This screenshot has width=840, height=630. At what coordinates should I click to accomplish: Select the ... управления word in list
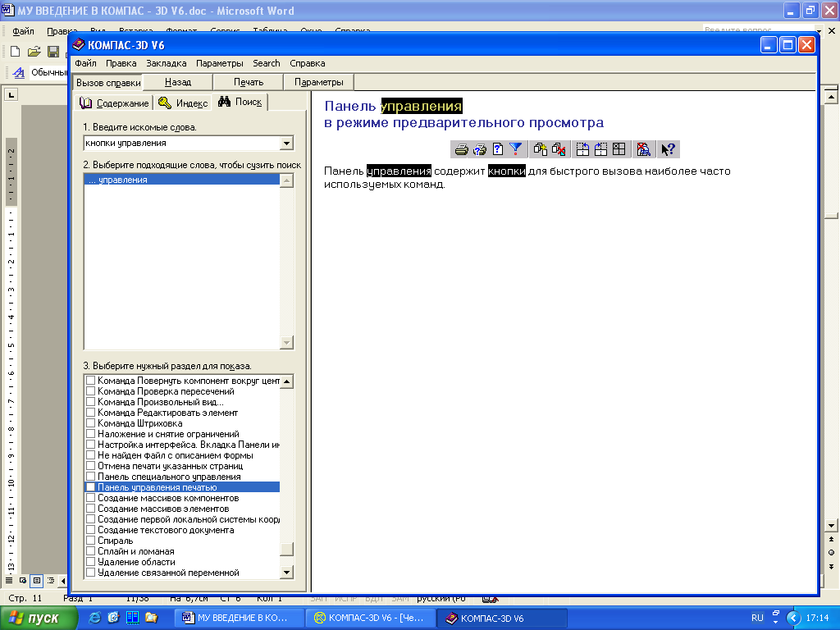point(181,180)
